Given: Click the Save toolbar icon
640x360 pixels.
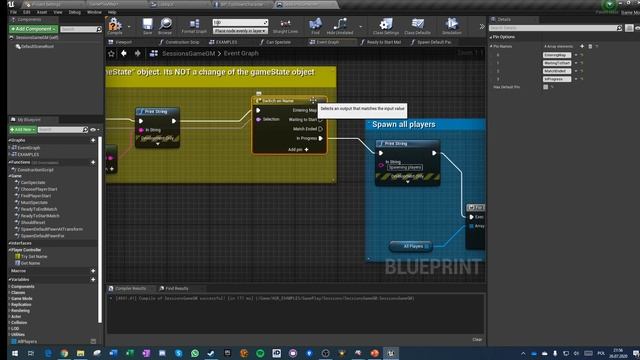Looking at the screenshot, I should point(147,26).
